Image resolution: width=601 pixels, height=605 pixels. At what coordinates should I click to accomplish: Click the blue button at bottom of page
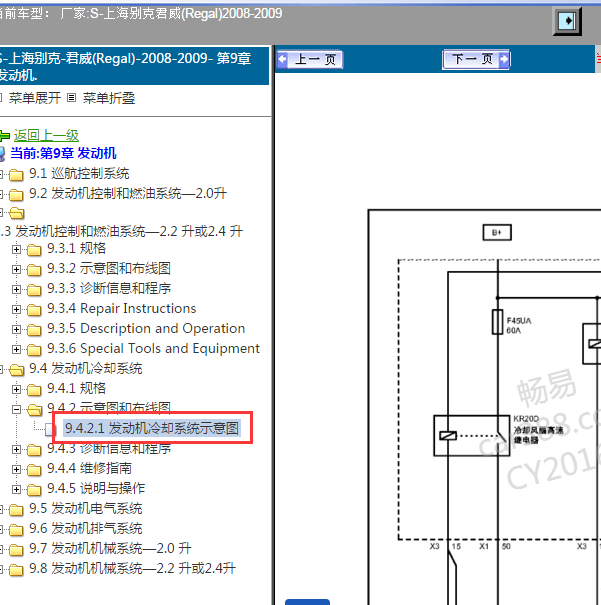[307, 602]
